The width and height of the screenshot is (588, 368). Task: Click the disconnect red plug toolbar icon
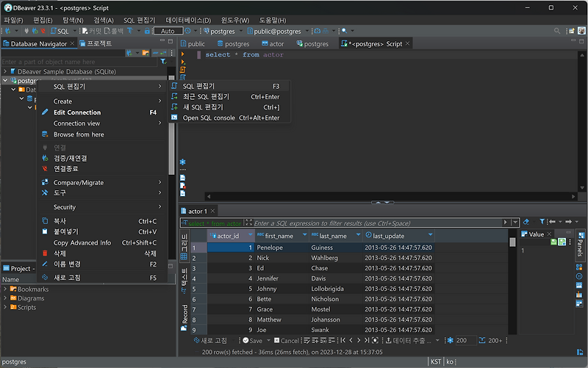coord(43,31)
